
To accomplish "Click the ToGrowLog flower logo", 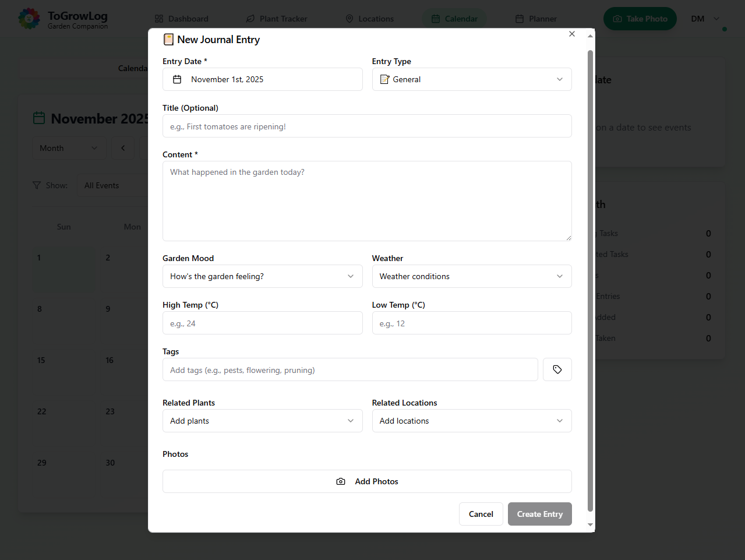I will point(29,19).
